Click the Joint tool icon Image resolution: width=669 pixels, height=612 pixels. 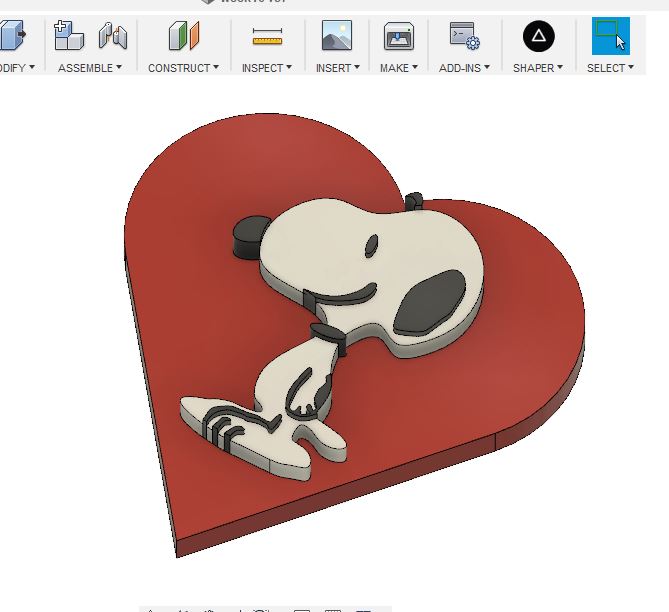point(113,35)
